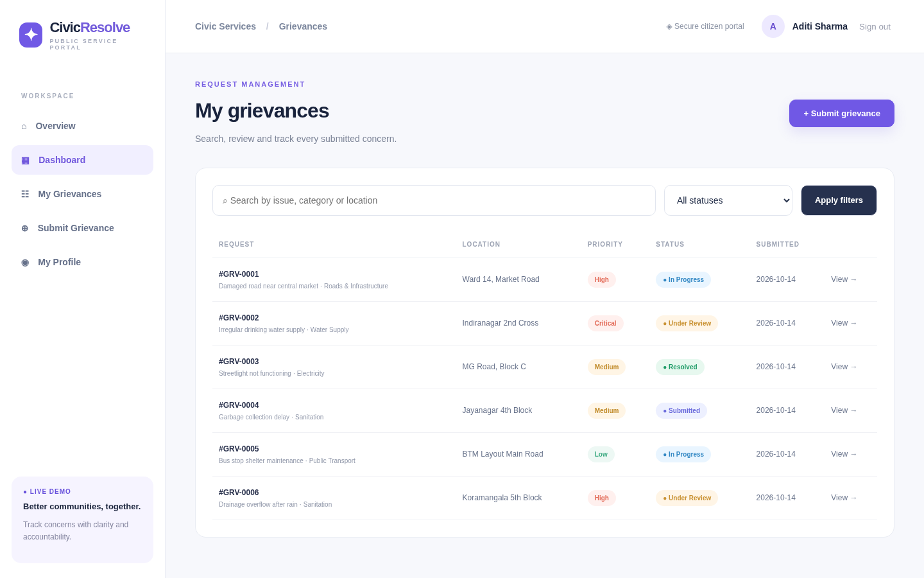Click In Progress status for GRV-0001
The height and width of the screenshot is (578, 924).
pos(683,279)
